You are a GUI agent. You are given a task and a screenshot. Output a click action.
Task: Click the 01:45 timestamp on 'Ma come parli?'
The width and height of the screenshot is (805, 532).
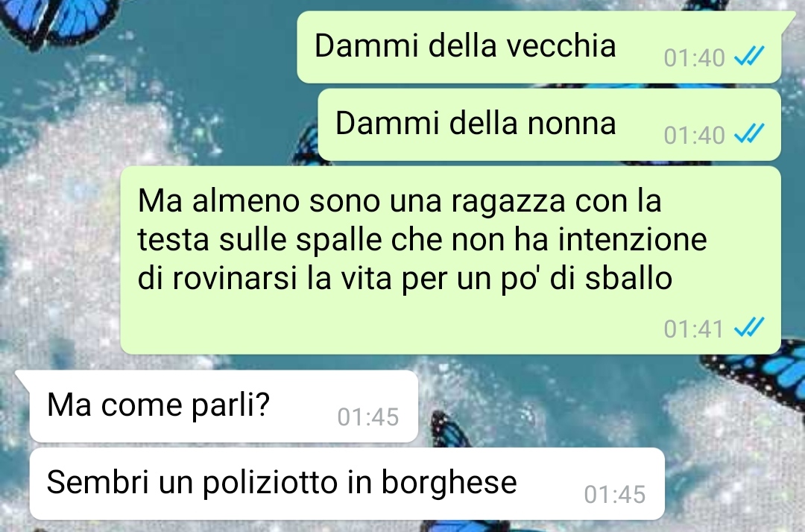(368, 417)
